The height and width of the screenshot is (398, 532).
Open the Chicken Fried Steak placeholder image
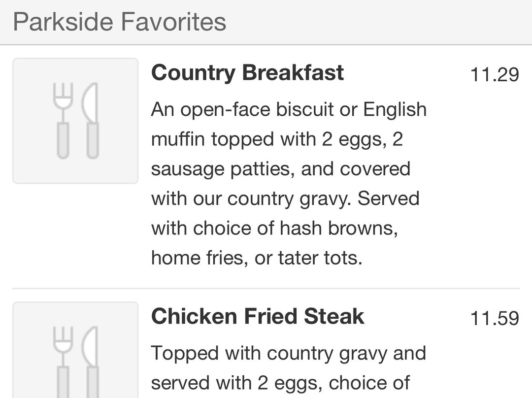[x=75, y=351]
